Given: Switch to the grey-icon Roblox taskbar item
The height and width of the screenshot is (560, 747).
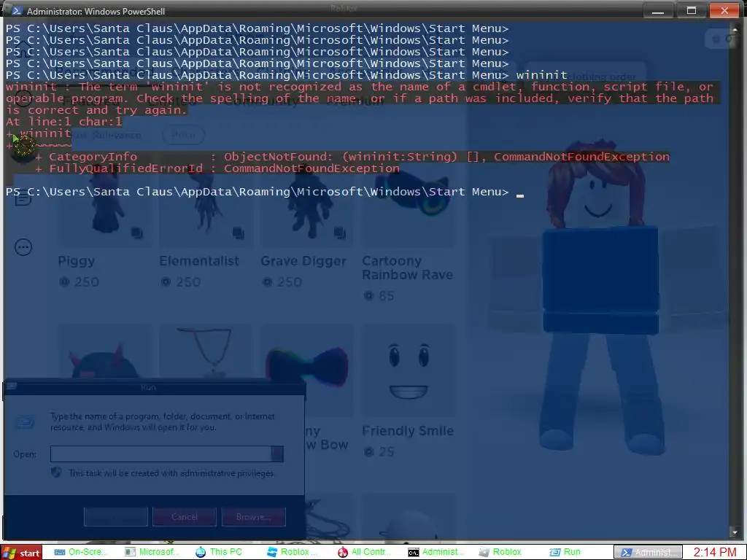Looking at the screenshot, I should pyautogui.click(x=500, y=552).
